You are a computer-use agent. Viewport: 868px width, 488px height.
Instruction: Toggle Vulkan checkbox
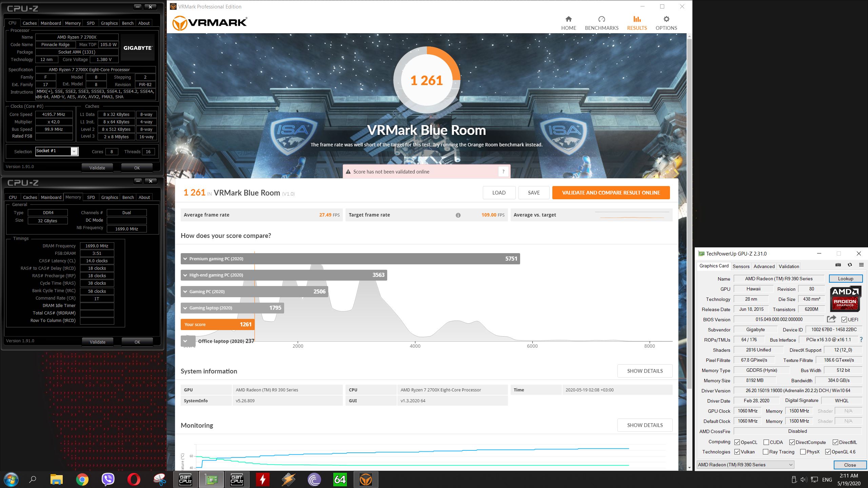737,452
